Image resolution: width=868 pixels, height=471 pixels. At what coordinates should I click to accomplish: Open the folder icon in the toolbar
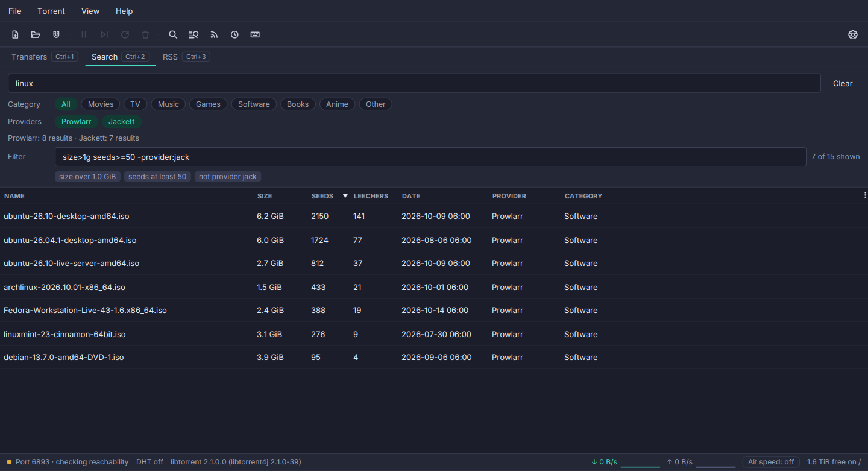click(36, 34)
